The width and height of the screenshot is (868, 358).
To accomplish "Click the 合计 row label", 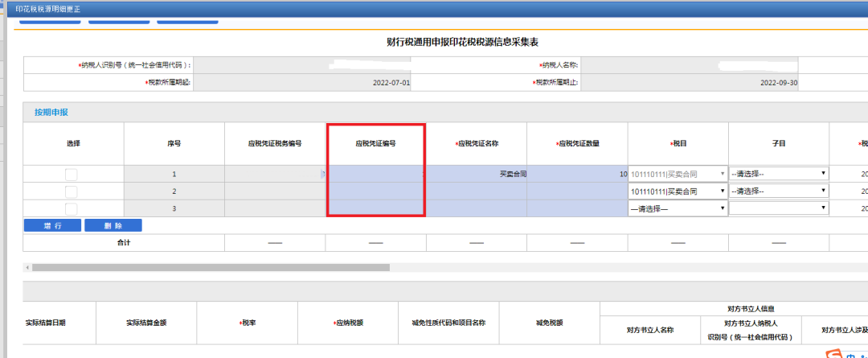I will point(124,243).
